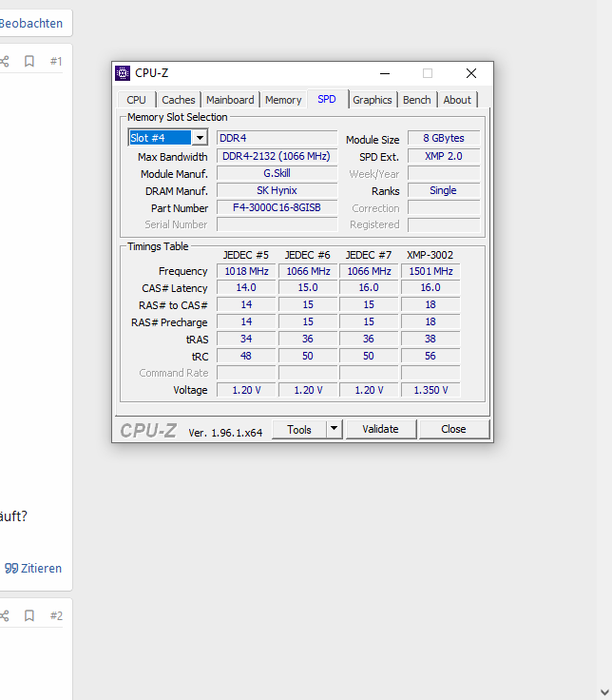Viewport: 612px width, 700px height.
Task: Click the tRAS value 38 under XMP-3002
Action: coord(430,339)
